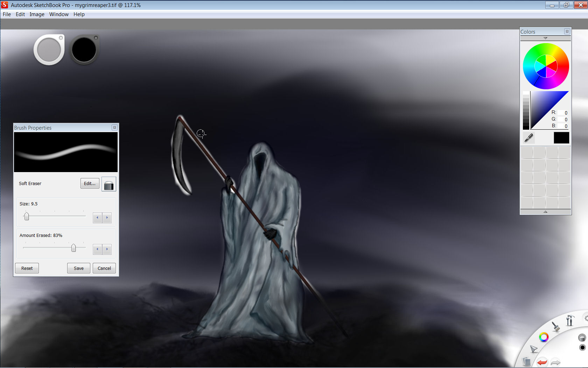The image size is (588, 368).
Task: Click the SketchBook Pro app icon in title bar
Action: pos(5,5)
